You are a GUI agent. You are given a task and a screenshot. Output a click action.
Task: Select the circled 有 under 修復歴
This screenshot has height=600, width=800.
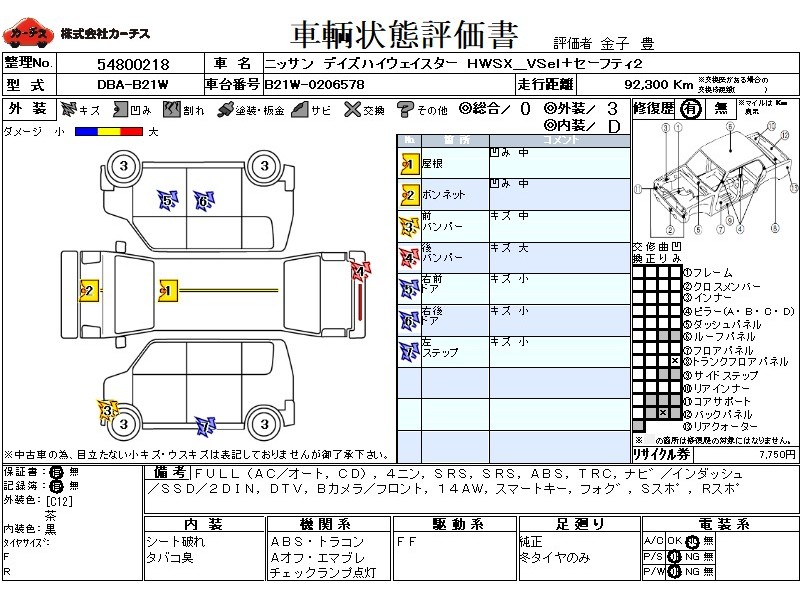tap(691, 109)
